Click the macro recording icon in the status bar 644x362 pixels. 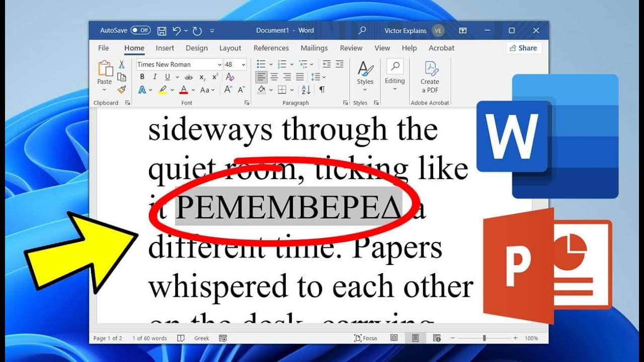(x=223, y=338)
